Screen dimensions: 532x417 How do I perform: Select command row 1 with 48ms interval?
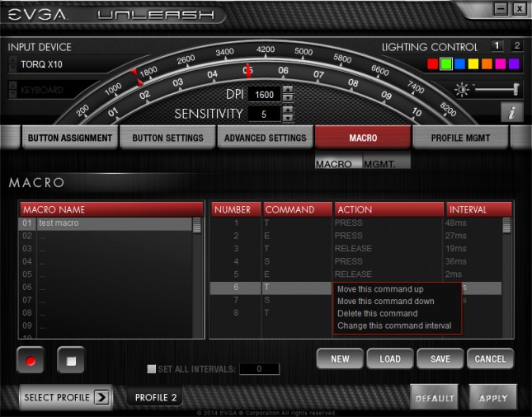tap(356, 223)
